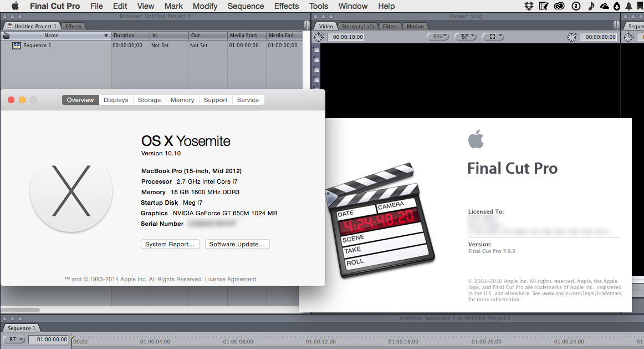Open the Filters tab in Viewer
The image size is (644, 349).
click(390, 26)
